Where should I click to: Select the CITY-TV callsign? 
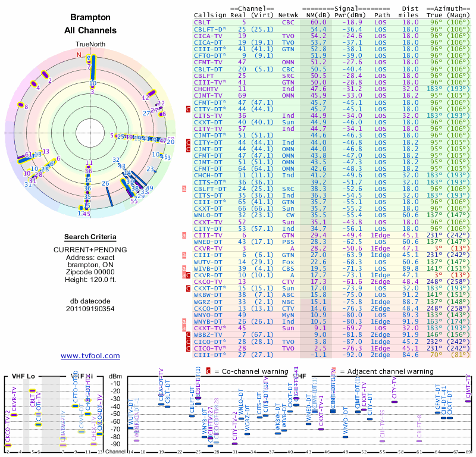click(208, 129)
